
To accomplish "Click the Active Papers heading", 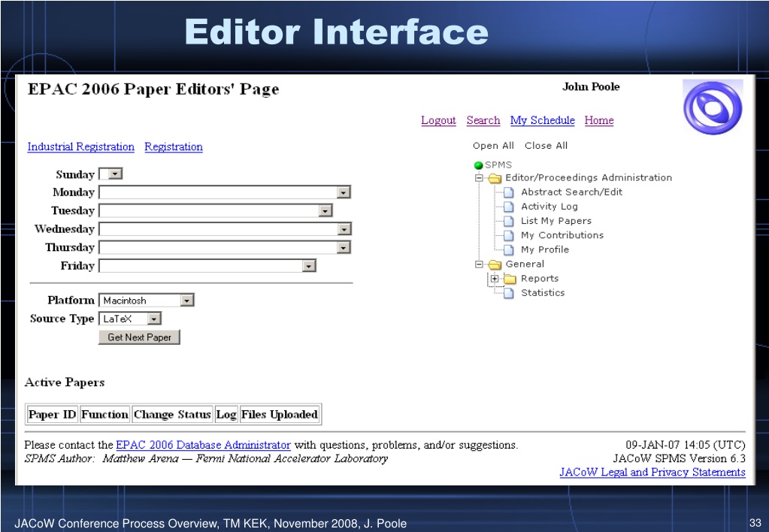I will point(65,382).
